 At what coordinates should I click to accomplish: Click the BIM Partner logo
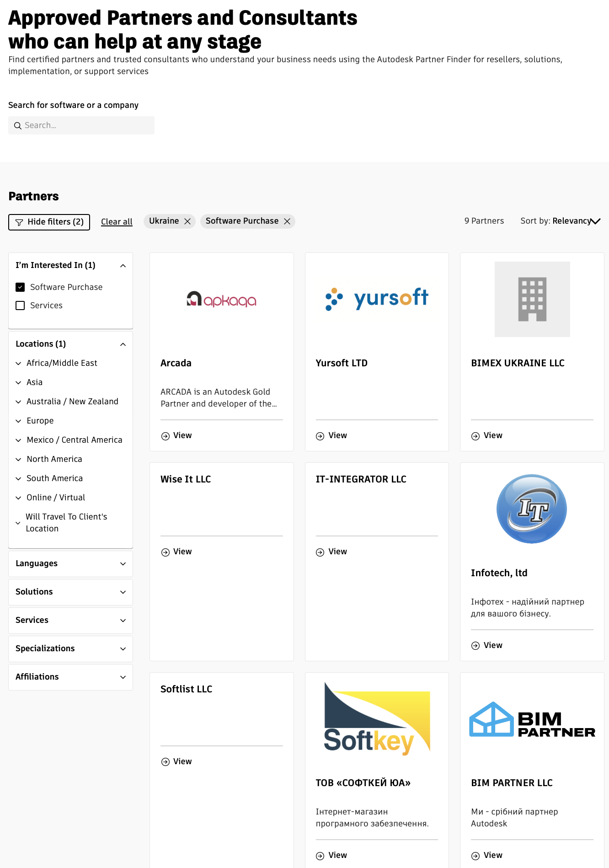532,719
